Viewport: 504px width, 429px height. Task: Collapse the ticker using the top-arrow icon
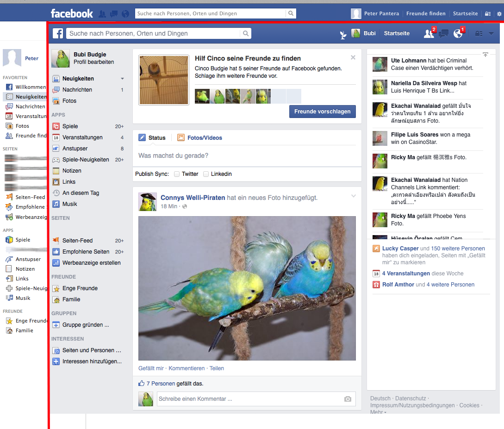click(x=485, y=55)
